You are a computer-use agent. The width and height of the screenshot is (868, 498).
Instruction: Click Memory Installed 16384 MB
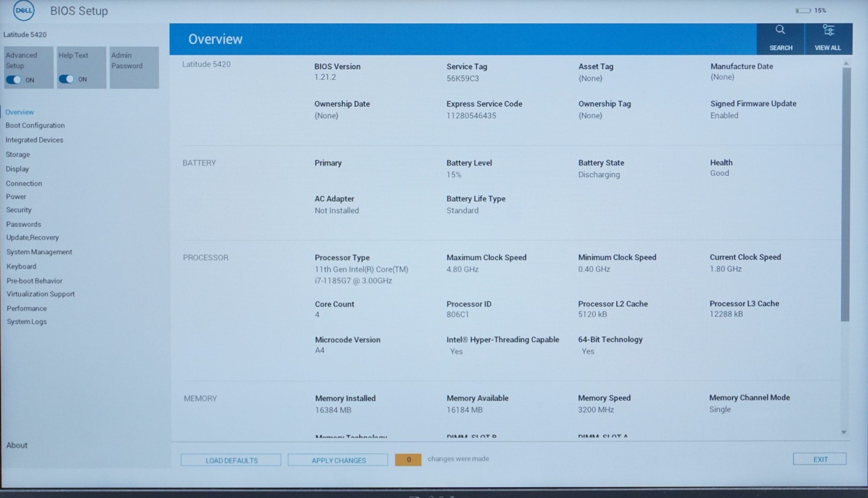[x=333, y=410]
